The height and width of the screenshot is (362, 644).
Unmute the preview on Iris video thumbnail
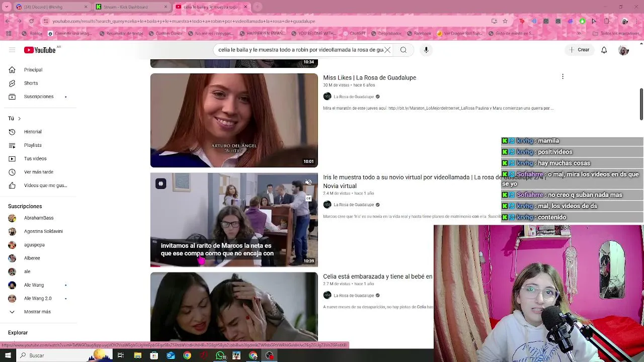(x=308, y=183)
